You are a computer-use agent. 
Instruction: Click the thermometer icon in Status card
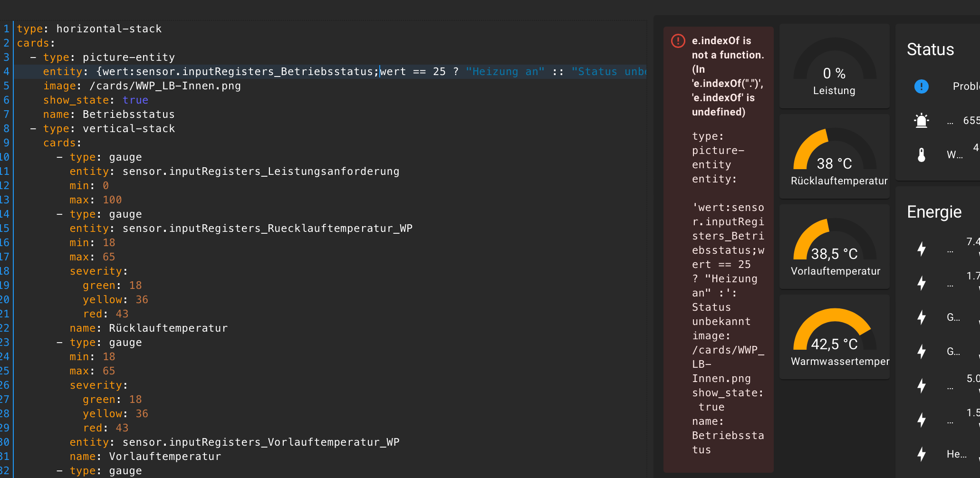coord(921,155)
